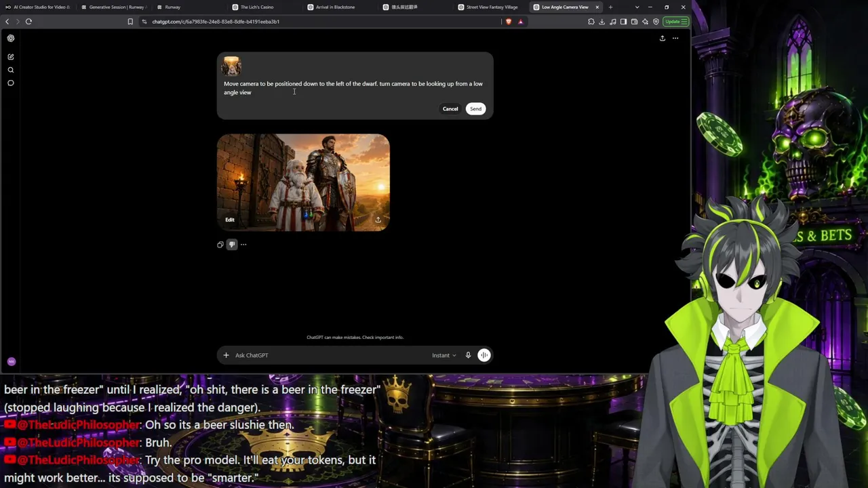Switch to Generative Session Runway tab
This screenshot has height=488, width=868.
(113, 7)
